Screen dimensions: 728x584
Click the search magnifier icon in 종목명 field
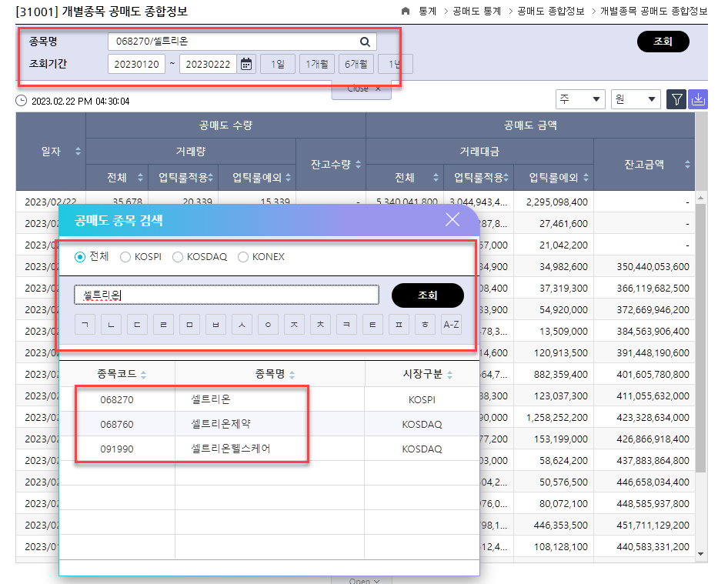(x=365, y=42)
